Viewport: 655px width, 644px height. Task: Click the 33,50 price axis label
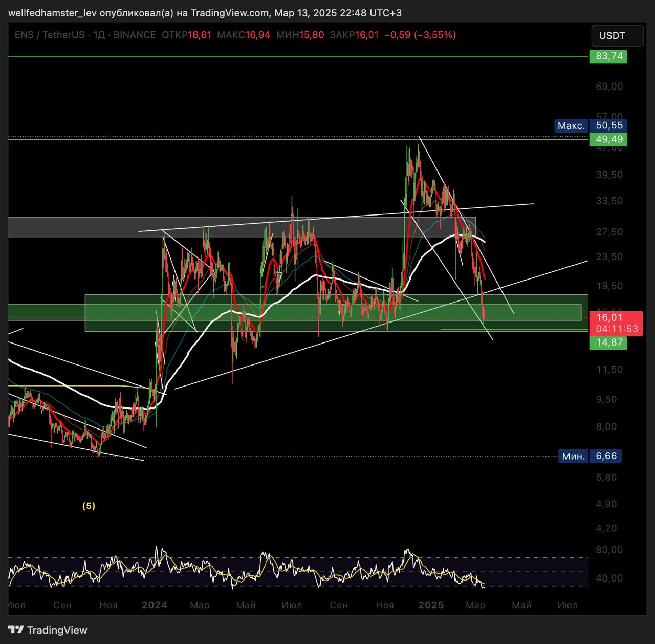(609, 201)
